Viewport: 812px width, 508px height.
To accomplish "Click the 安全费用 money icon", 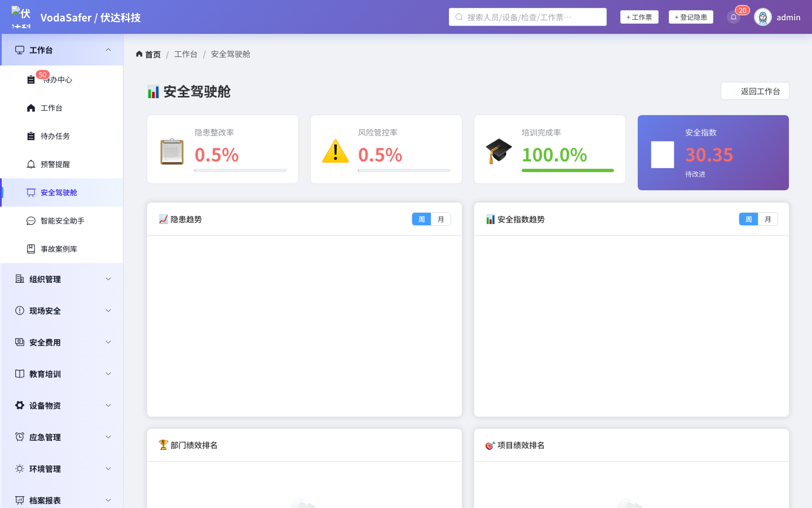I will [x=20, y=342].
